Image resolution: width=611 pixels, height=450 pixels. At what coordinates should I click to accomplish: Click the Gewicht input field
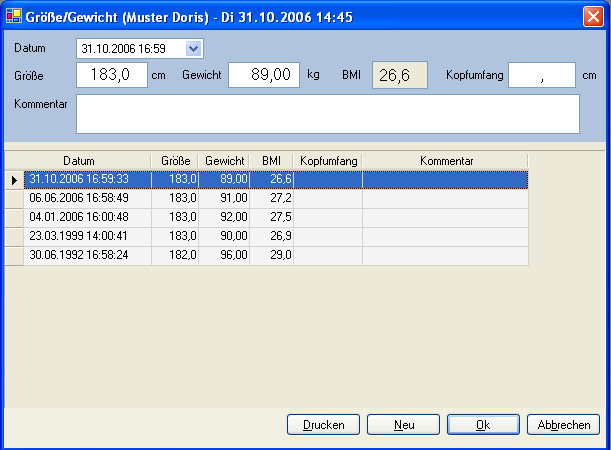[x=264, y=76]
